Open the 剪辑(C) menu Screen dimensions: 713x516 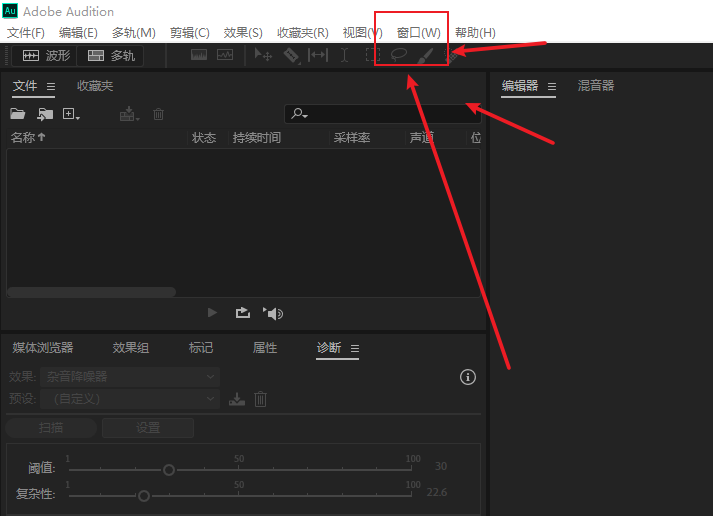[190, 33]
